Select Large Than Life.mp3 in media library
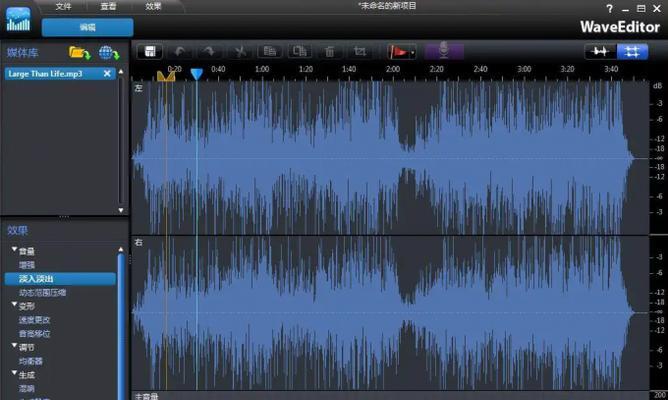Viewport: 668px width, 400px height. tap(60, 74)
